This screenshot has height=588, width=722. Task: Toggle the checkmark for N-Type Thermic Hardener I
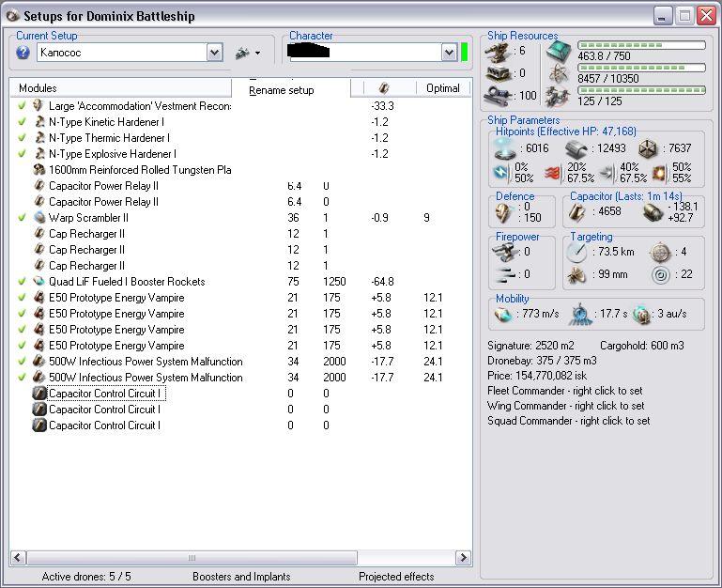22,137
